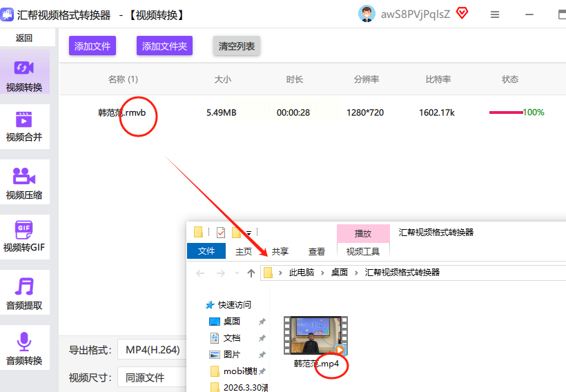Image resolution: width=566 pixels, height=392 pixels.
Task: Select the 视频合并 merge tool
Action: coord(24,125)
